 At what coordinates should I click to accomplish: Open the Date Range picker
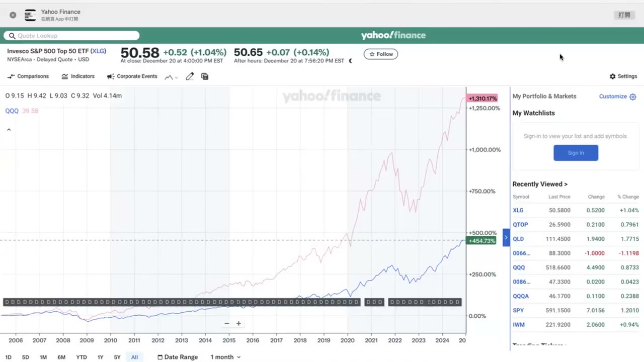coord(178,357)
